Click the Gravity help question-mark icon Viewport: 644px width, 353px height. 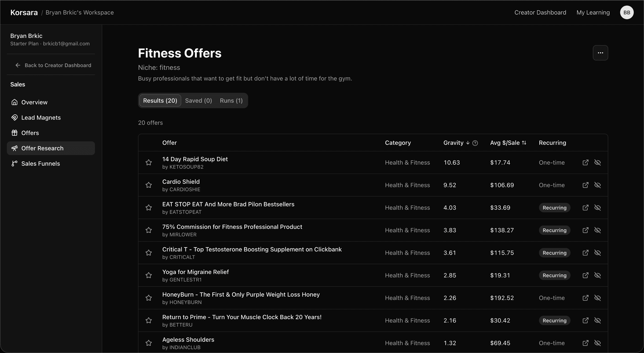(x=475, y=143)
